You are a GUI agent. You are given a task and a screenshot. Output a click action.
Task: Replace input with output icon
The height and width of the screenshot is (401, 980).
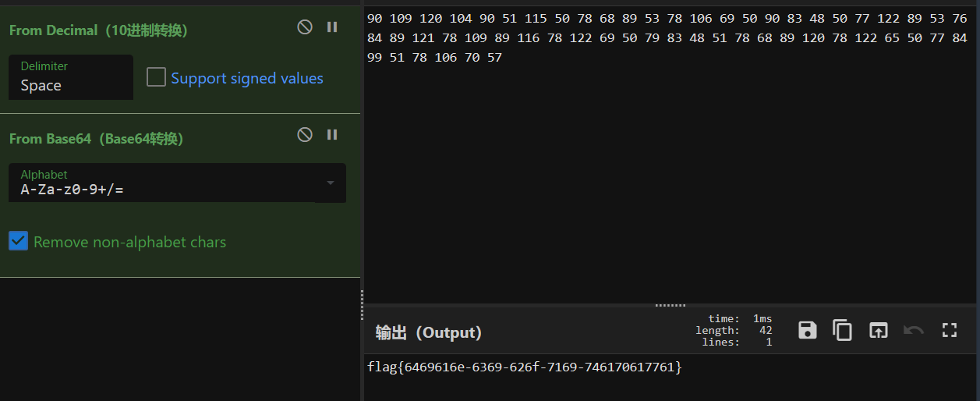pyautogui.click(x=879, y=330)
